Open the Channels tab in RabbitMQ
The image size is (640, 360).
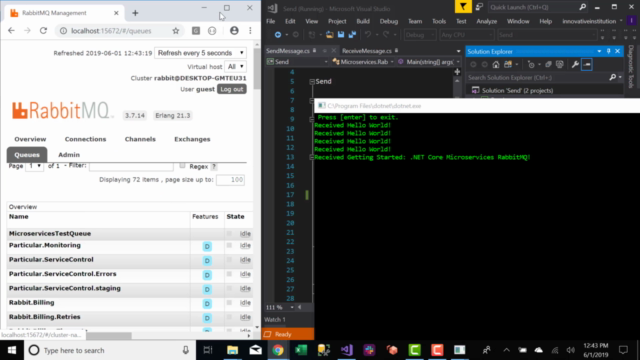click(x=140, y=139)
